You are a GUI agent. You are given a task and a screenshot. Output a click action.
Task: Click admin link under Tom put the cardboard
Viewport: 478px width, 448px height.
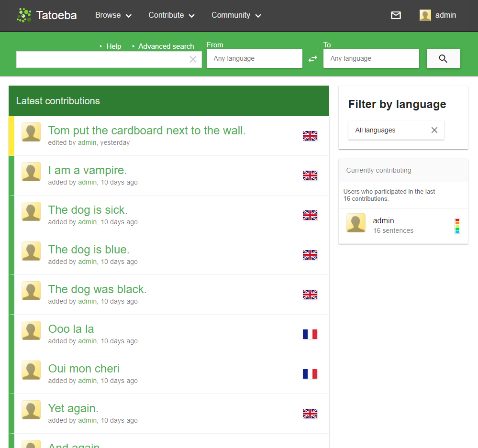pyautogui.click(x=87, y=142)
